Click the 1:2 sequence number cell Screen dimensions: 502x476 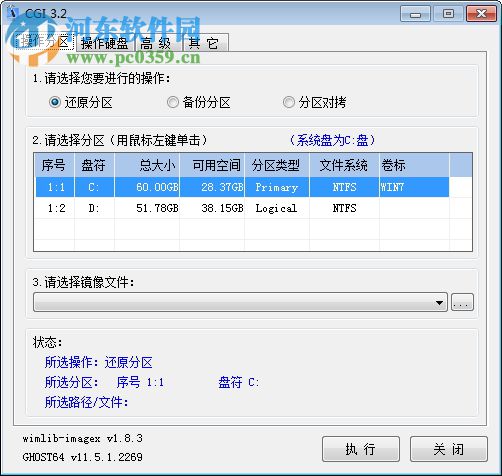(56, 208)
